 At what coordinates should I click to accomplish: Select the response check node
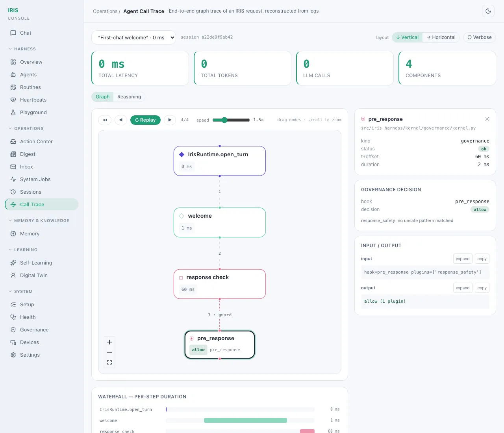220,284
